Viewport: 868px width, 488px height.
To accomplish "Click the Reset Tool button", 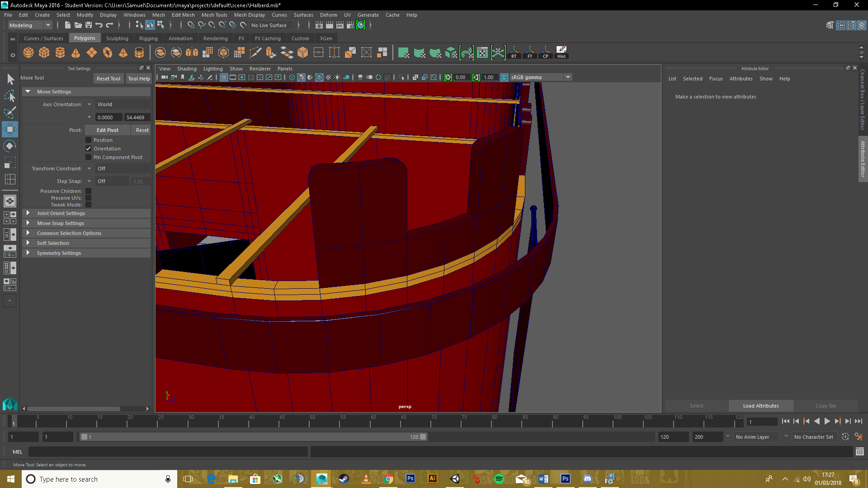I will [108, 79].
